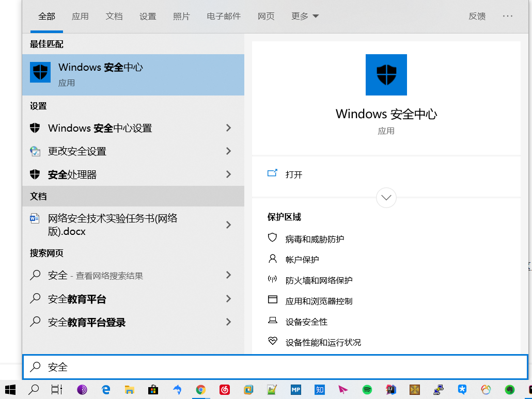Open the 更多 filter dropdown
The height and width of the screenshot is (399, 532).
[x=305, y=16]
